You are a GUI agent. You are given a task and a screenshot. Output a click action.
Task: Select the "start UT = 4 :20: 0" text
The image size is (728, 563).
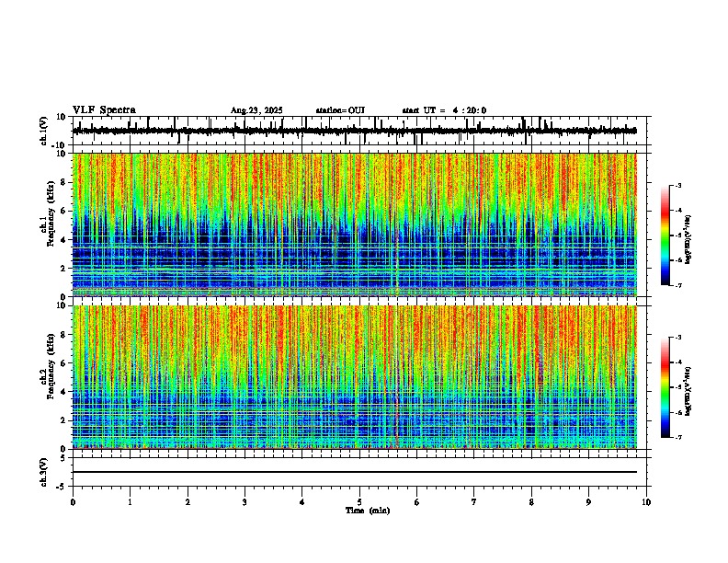click(x=444, y=110)
